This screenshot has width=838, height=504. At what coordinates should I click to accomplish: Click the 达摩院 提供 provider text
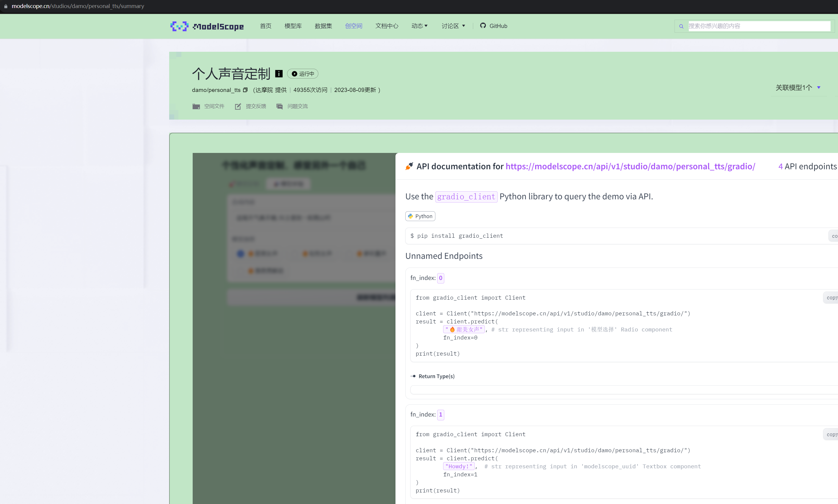(x=271, y=90)
